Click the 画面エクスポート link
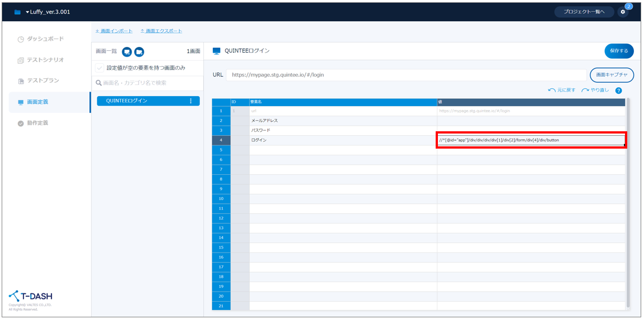Viewport: 644px width, 319px height. pyautogui.click(x=161, y=31)
